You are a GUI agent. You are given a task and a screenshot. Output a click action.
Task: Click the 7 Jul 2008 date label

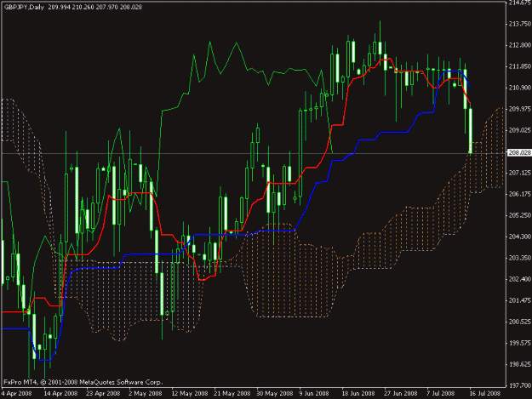441,394
